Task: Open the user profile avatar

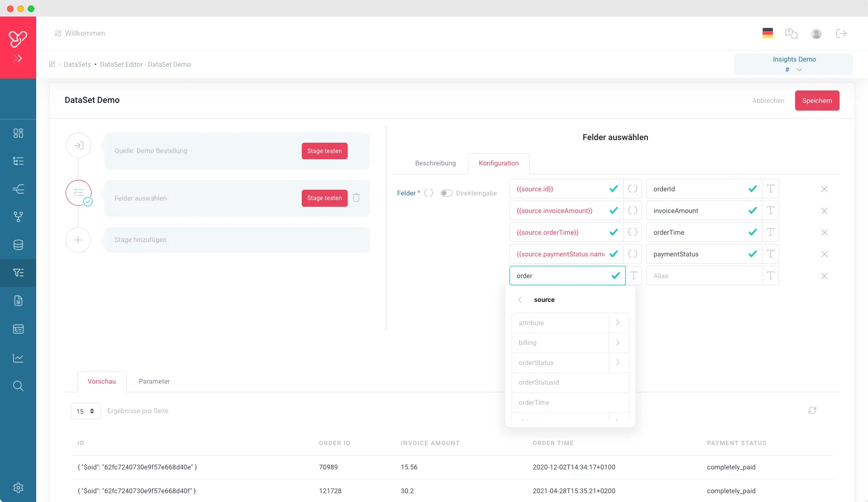Action: coord(816,34)
